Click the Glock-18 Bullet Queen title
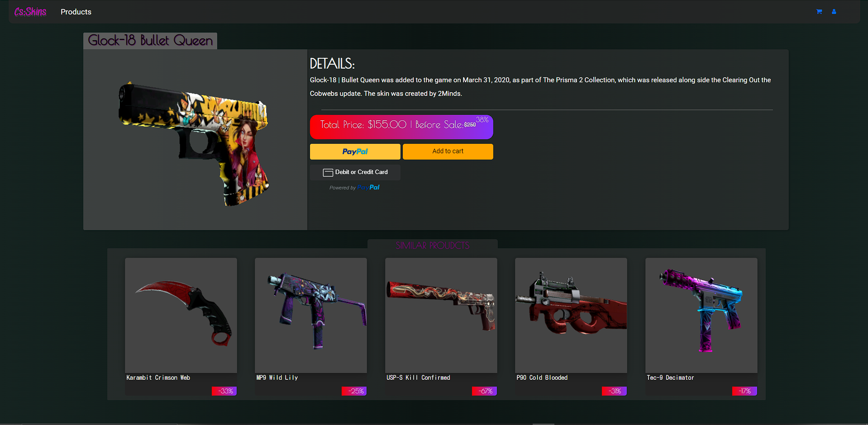Screen dimensions: 868x425 tap(150, 41)
